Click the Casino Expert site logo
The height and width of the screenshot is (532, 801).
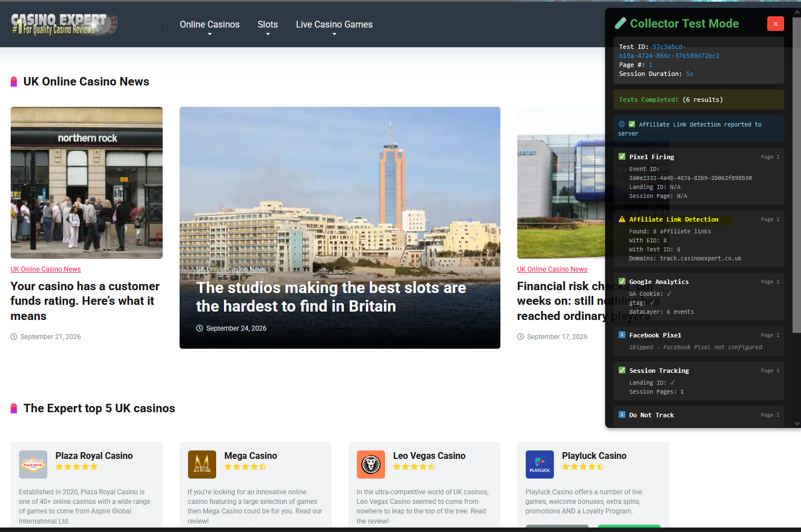[64, 24]
